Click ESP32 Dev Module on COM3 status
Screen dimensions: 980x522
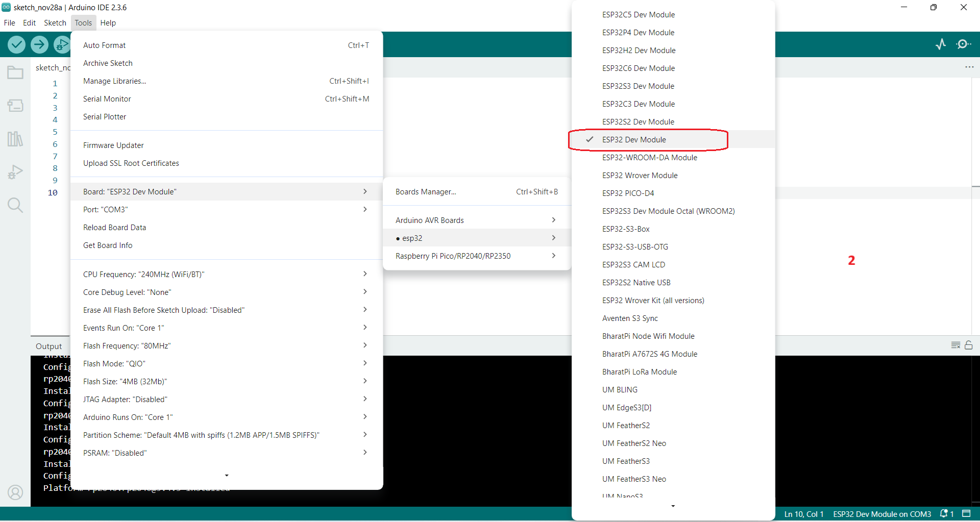coord(882,514)
